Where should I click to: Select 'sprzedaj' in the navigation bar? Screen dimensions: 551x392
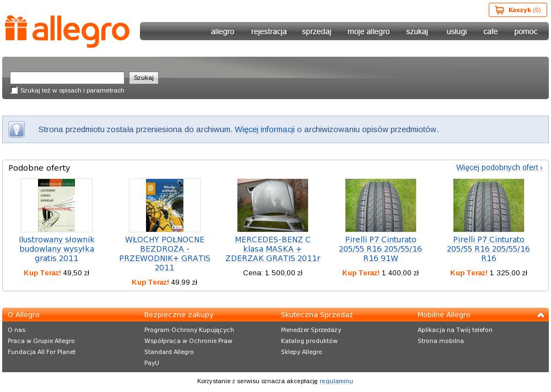point(317,31)
